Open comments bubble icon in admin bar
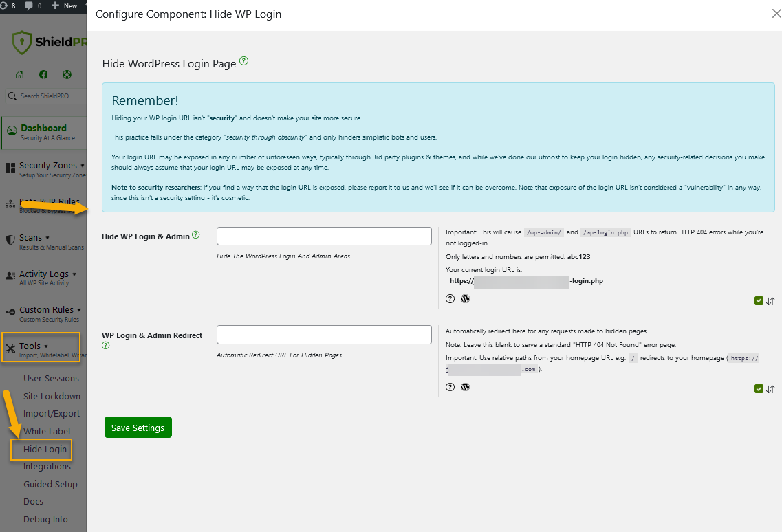This screenshot has height=532, width=782. [x=30, y=6]
